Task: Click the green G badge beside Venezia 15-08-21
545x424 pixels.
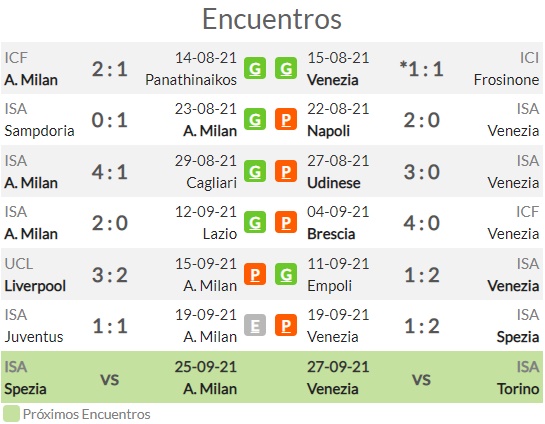Action: (x=286, y=68)
